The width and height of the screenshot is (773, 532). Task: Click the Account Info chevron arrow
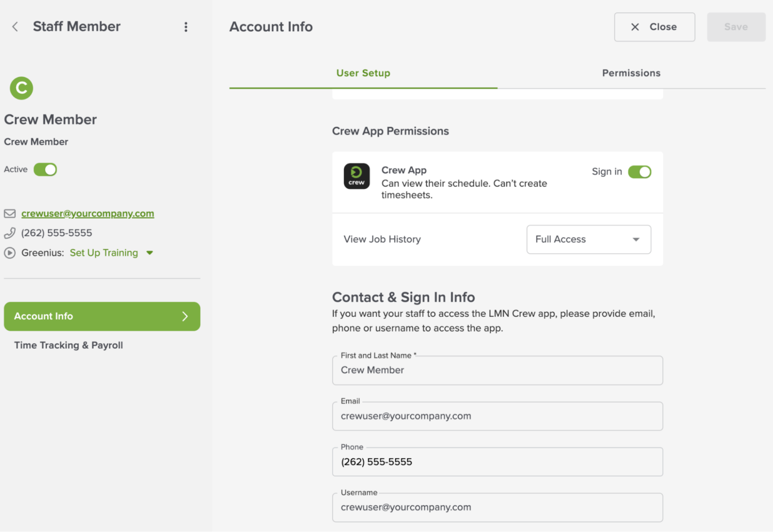point(185,316)
